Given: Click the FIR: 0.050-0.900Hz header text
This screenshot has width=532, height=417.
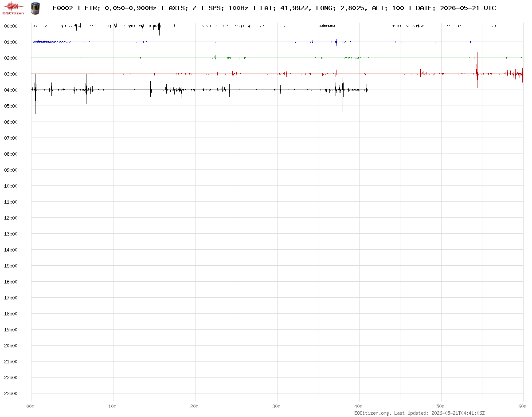Looking at the screenshot, I should 120,8.
